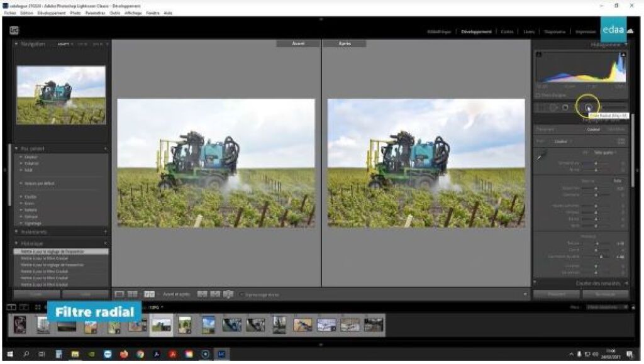Image resolution: width=644 pixels, height=364 pixels.
Task: Toggle the histogram shadow clipping indicator
Action: [538, 55]
